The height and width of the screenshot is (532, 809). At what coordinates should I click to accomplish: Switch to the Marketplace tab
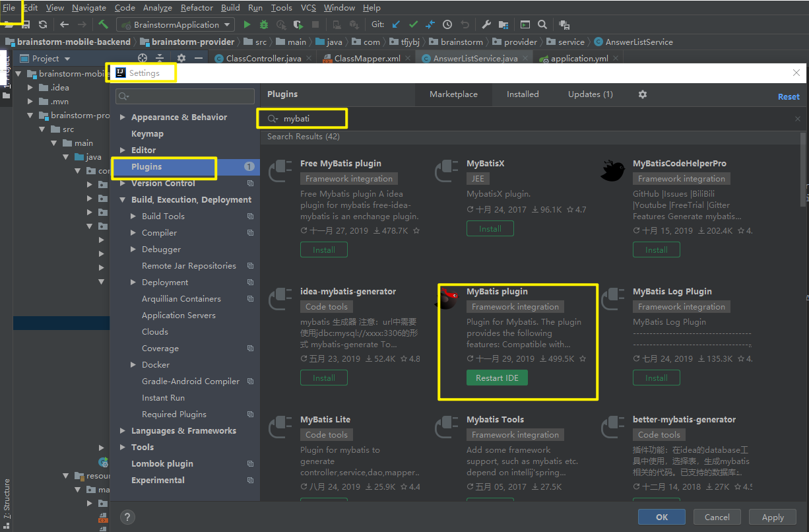(453, 94)
